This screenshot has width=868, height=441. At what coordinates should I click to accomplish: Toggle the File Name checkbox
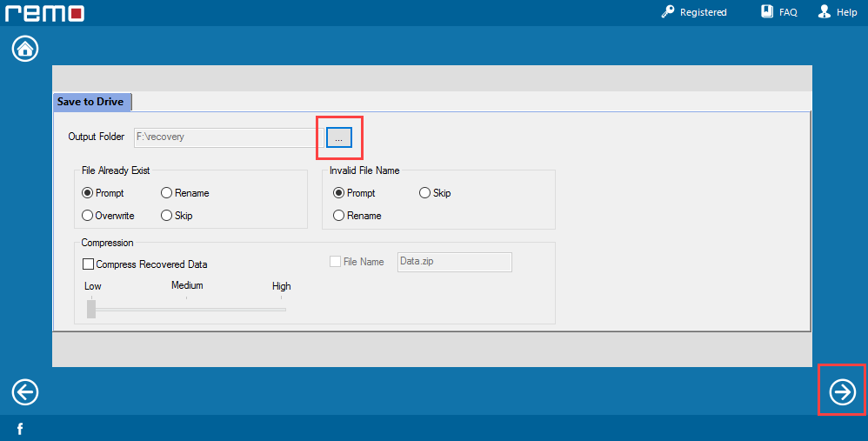tap(335, 262)
